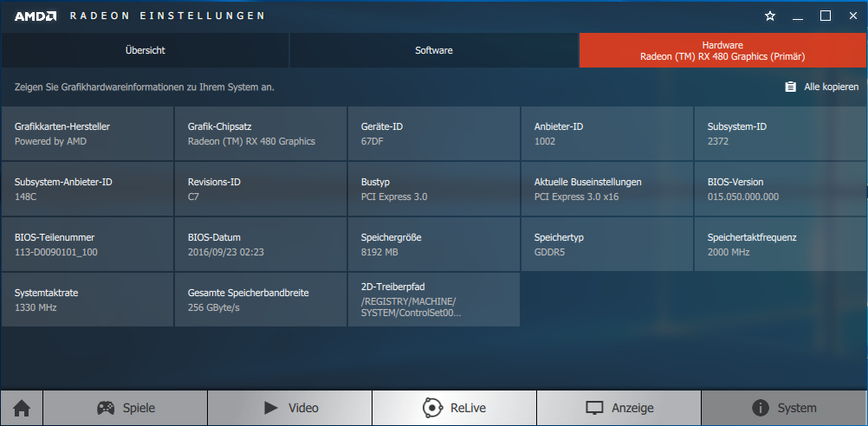Switch to the Übersicht tab
Image resolution: width=868 pixels, height=426 pixels.
tap(145, 50)
